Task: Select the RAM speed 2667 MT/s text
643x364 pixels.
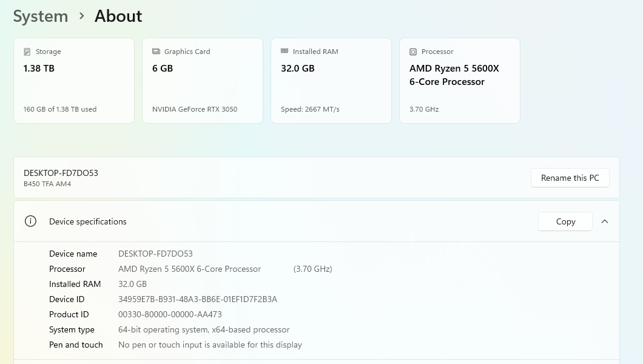Action: (x=310, y=109)
